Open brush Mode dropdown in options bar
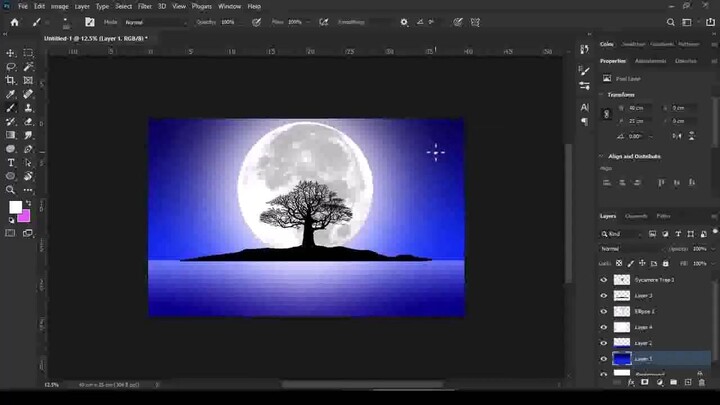720x405 pixels. coord(156,22)
